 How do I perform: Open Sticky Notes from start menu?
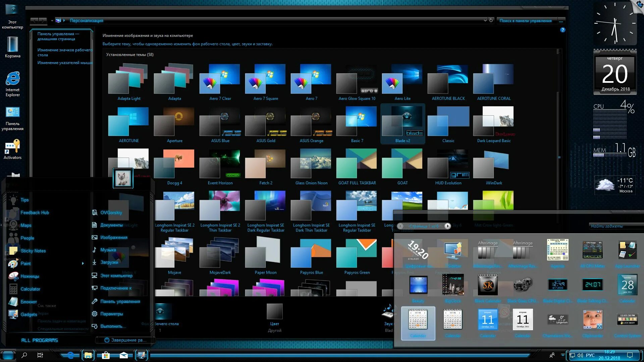tap(33, 251)
